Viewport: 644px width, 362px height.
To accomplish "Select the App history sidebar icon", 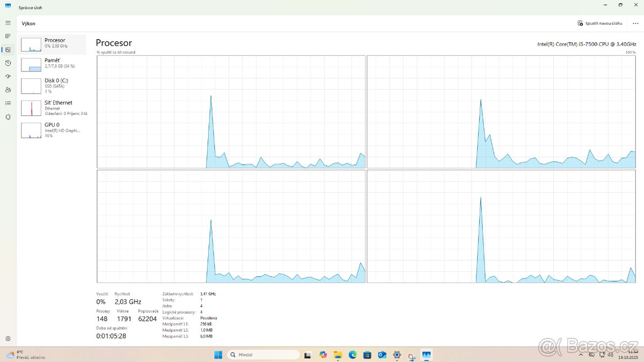I will coord(8,63).
